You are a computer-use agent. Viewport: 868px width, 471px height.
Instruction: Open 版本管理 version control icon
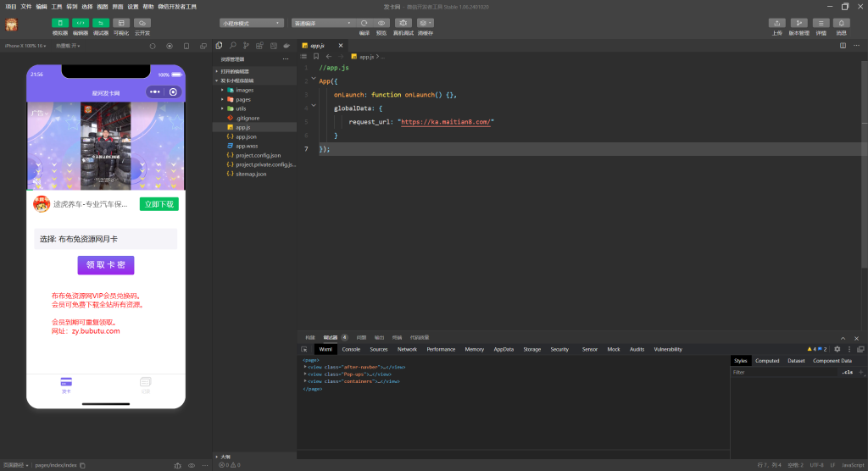tap(798, 23)
